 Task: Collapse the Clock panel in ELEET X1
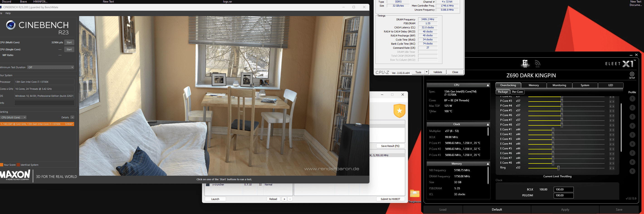(488, 124)
